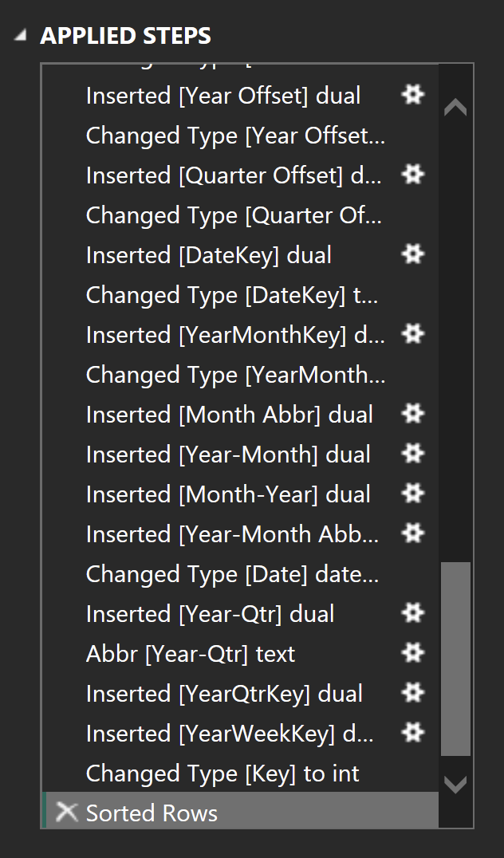Open gear settings for Inserted [YearMonthKey] step

click(x=412, y=334)
